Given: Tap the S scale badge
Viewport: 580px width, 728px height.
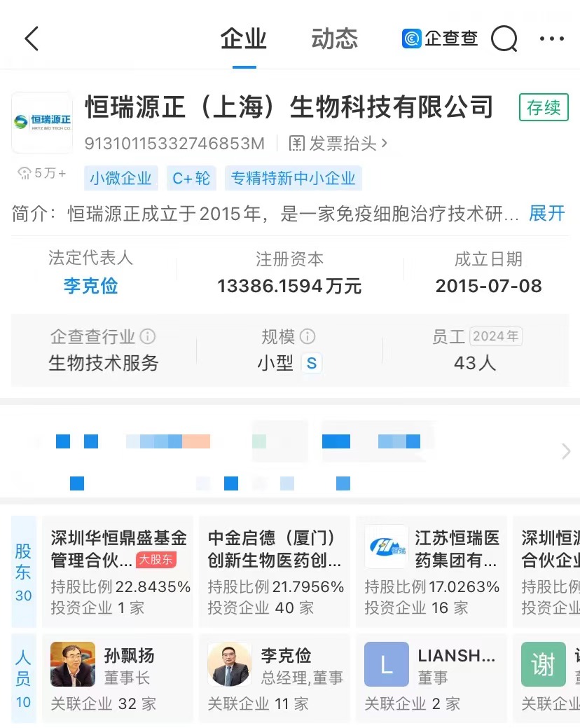Looking at the screenshot, I should [x=311, y=363].
